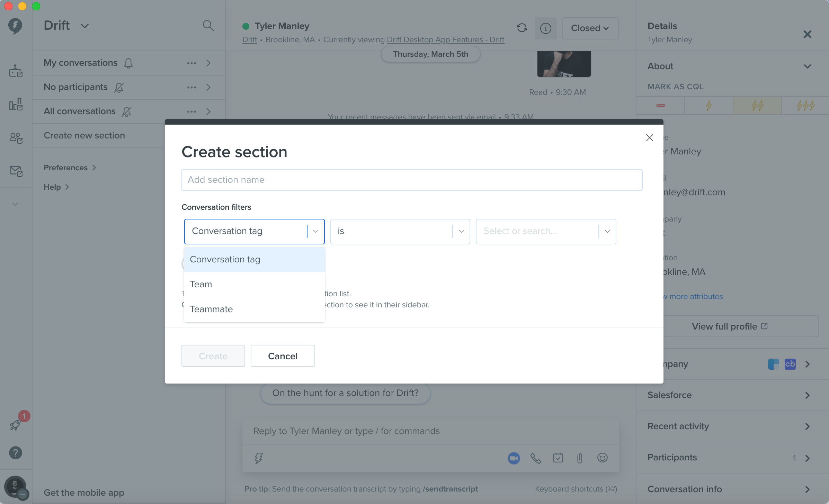Open My conversations more options dots

pos(191,63)
